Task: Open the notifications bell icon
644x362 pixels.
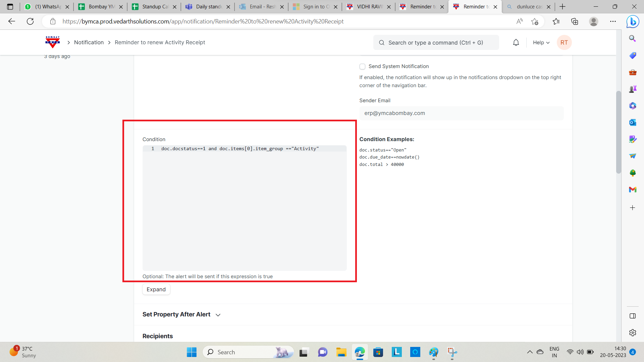Action: pos(516,43)
